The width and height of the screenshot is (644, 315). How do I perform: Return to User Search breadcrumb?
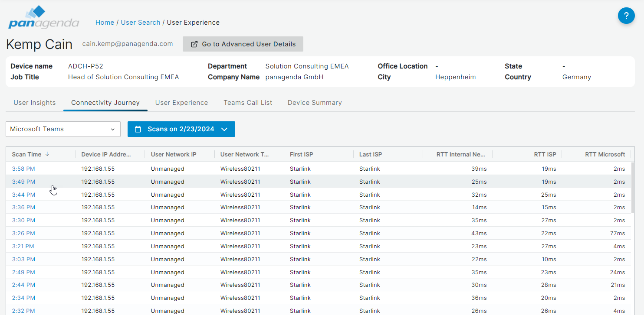pos(141,23)
